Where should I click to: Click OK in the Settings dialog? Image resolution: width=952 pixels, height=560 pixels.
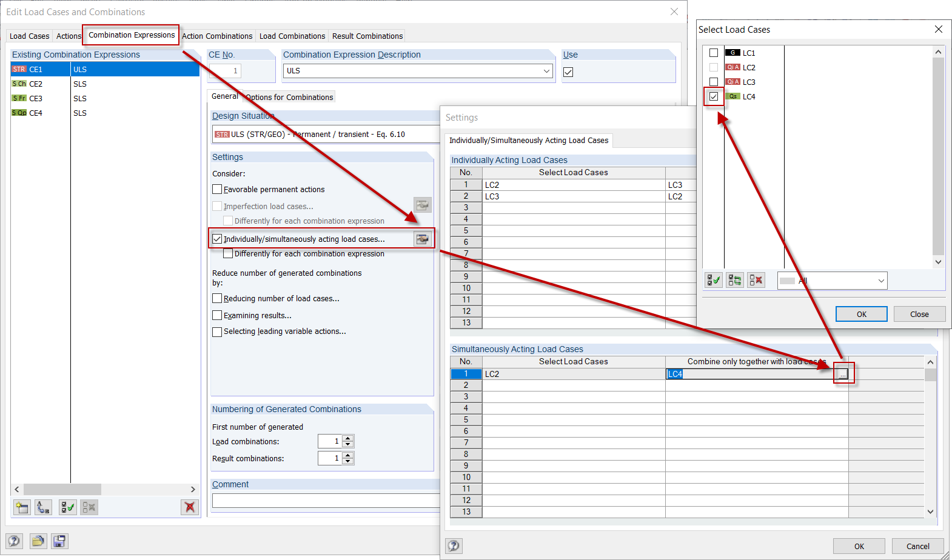[859, 546]
